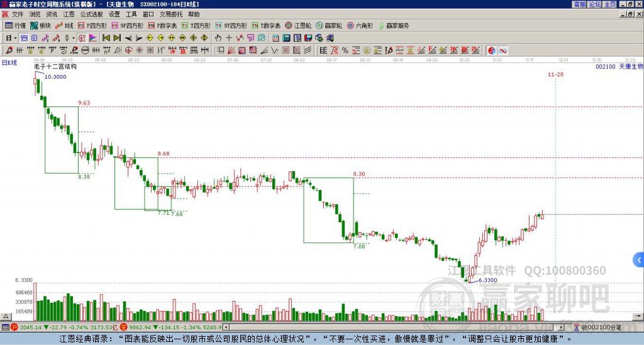Click the truck delivery icon

coord(330,38)
